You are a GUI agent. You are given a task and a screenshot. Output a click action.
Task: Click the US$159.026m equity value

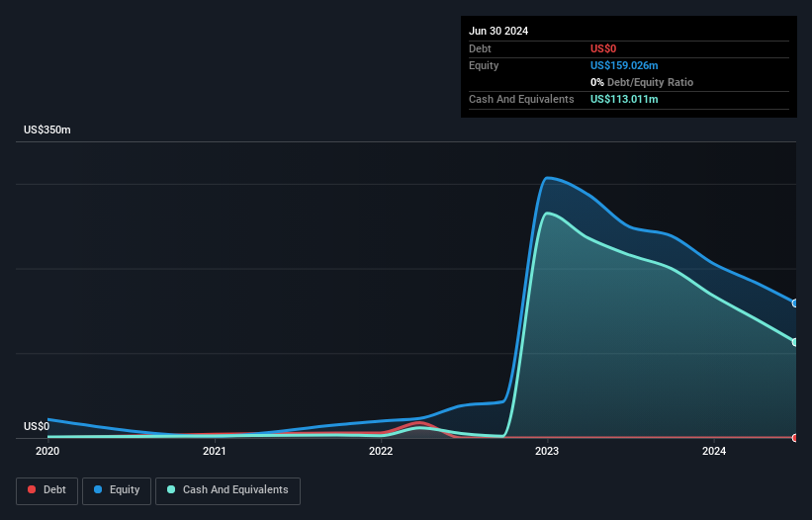pyautogui.click(x=624, y=65)
